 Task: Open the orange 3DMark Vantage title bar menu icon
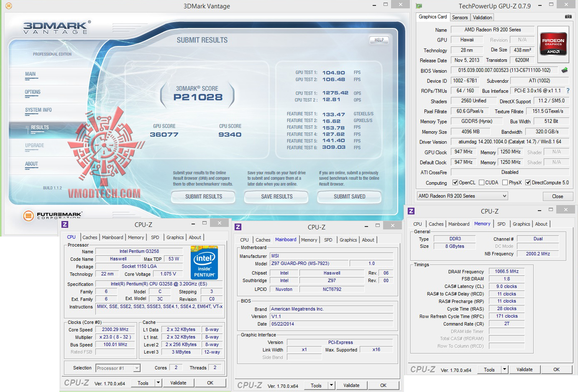click(x=8, y=6)
